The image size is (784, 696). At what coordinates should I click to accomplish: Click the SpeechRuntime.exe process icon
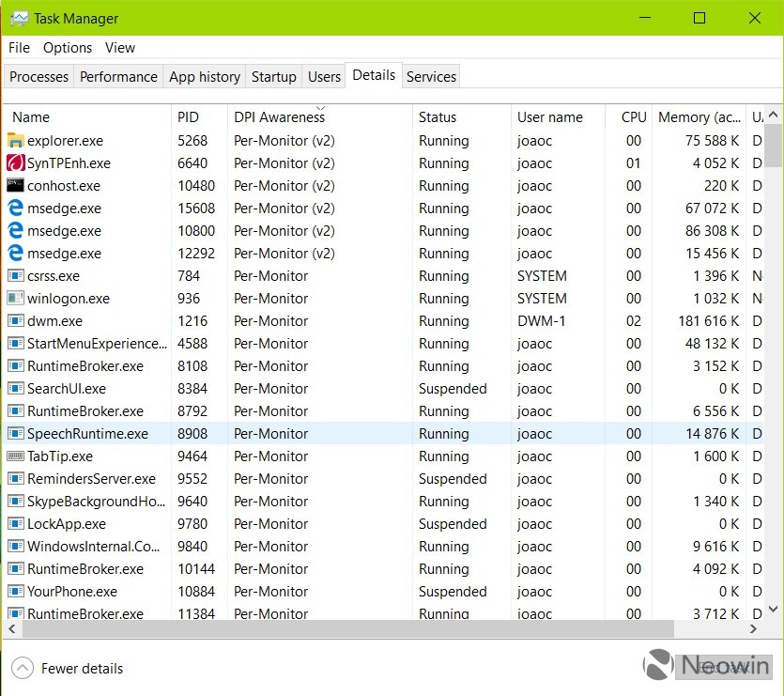(16, 433)
